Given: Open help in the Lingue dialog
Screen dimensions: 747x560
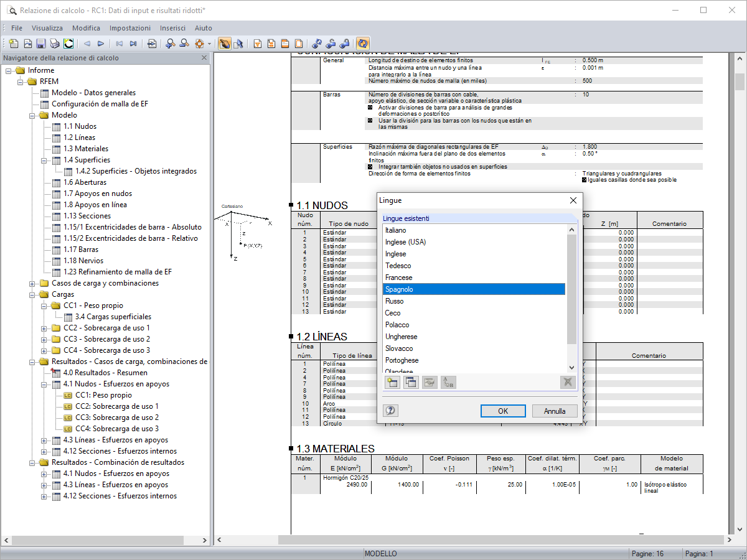Looking at the screenshot, I should tap(390, 411).
